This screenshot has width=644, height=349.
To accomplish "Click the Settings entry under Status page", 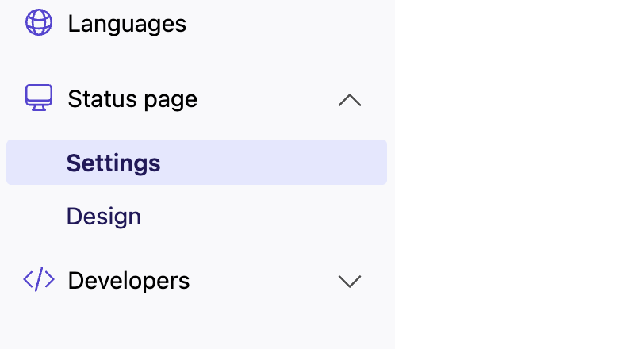I will pyautogui.click(x=113, y=163).
